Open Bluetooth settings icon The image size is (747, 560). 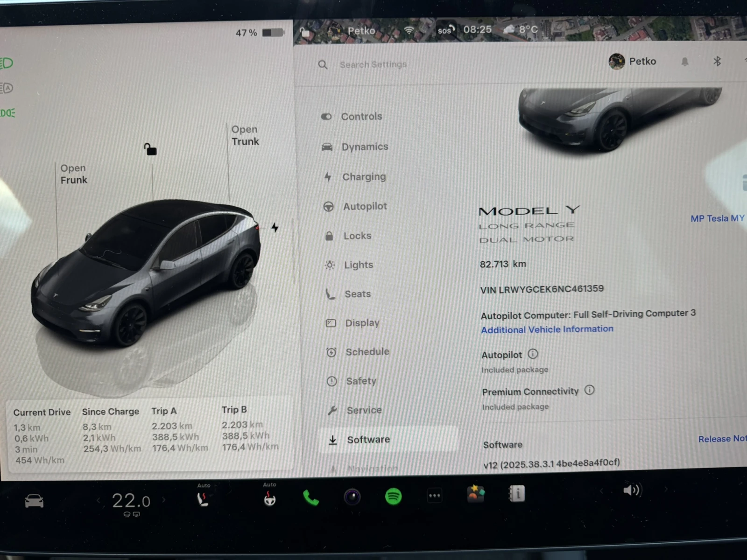point(717,61)
